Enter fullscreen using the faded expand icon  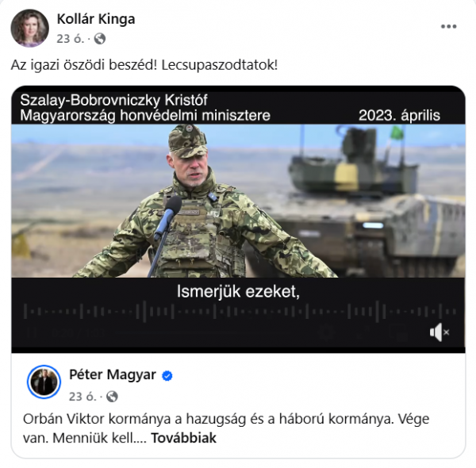363,332
